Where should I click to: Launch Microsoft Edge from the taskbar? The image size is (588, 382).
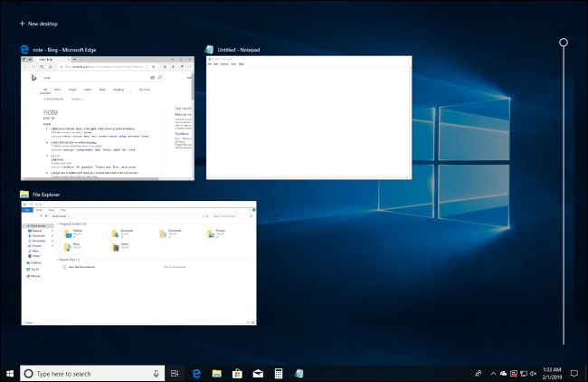coord(196,373)
